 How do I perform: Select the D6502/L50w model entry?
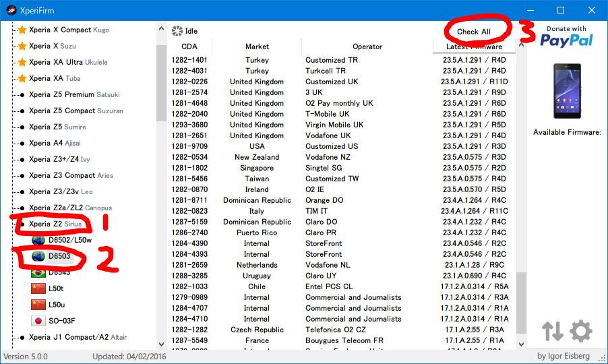[70, 240]
